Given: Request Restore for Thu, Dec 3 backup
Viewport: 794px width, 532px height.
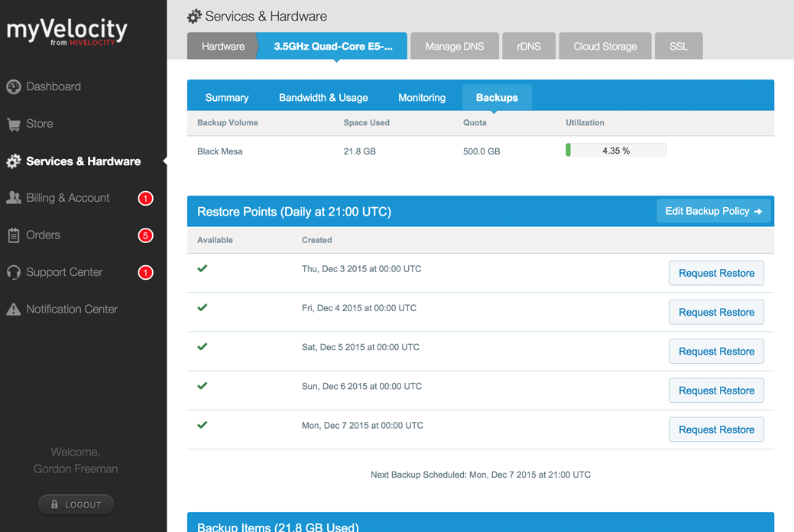Looking at the screenshot, I should coord(717,273).
